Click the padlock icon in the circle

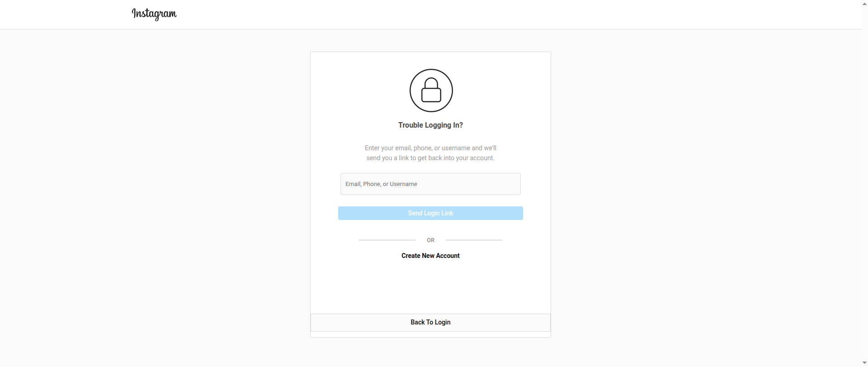[431, 90]
